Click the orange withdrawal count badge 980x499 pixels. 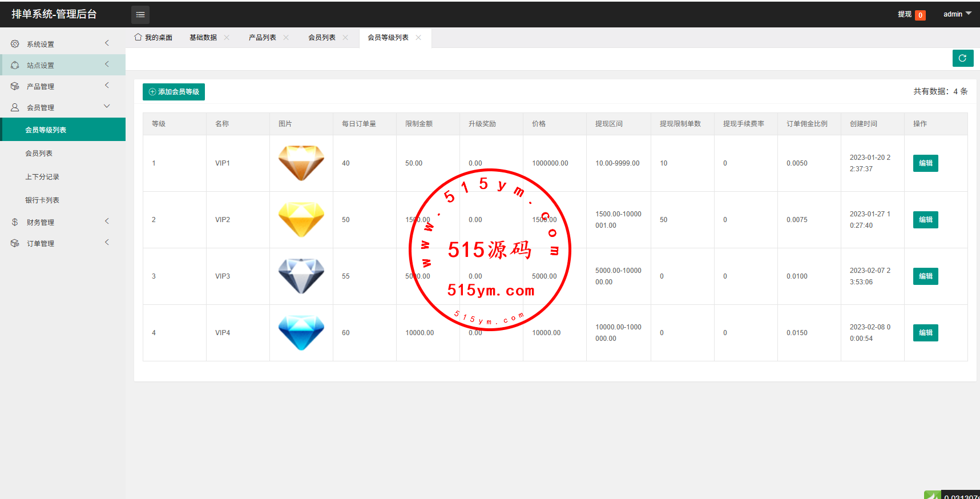pyautogui.click(x=920, y=15)
